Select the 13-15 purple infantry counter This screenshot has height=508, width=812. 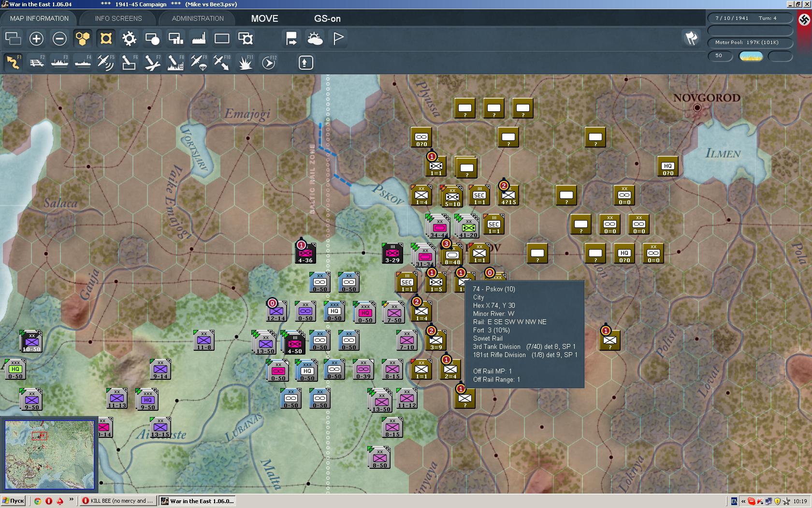pyautogui.click(x=160, y=427)
